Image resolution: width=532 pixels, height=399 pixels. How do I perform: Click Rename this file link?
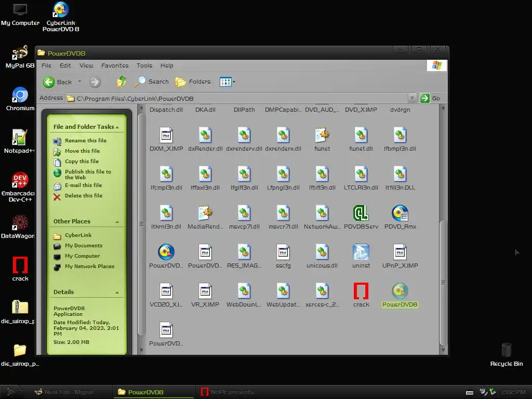tap(86, 140)
